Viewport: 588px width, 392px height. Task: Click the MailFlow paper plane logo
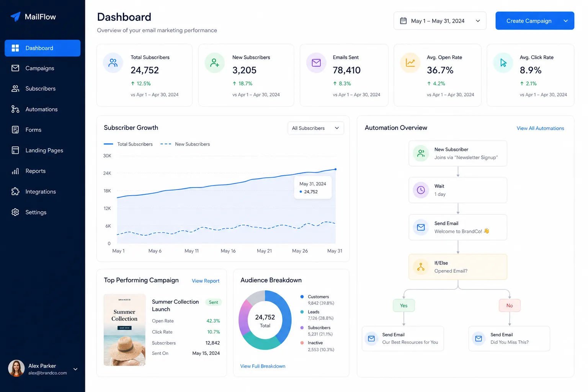15,16
